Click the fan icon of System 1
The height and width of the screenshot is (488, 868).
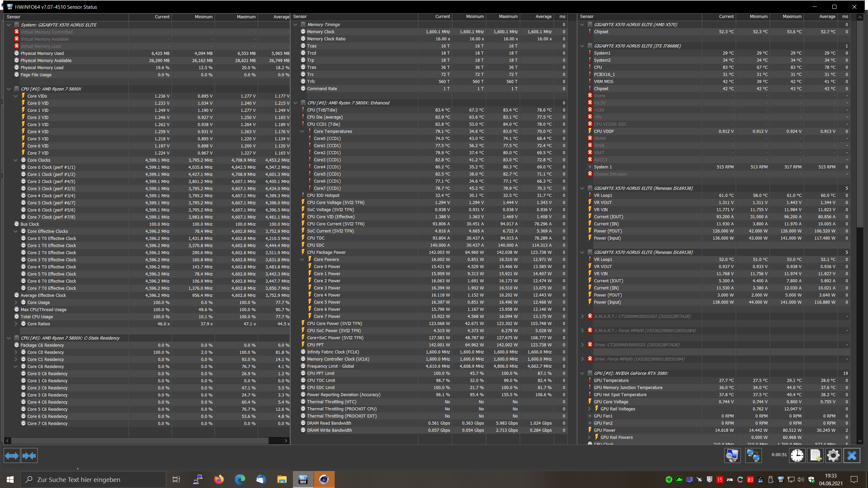pyautogui.click(x=590, y=167)
